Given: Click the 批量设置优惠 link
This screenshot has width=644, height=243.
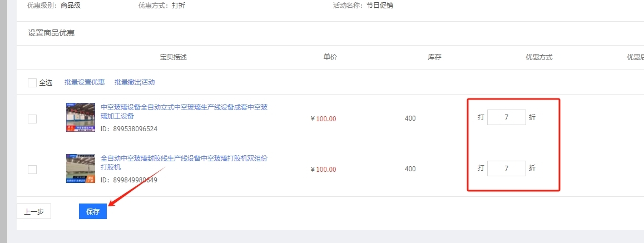Looking at the screenshot, I should pyautogui.click(x=85, y=82).
